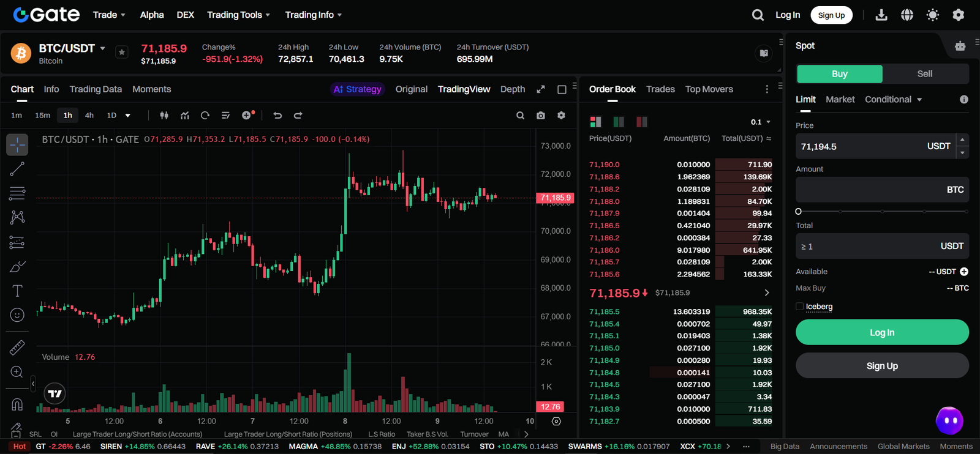
Task: Open the Trade dropdown menu
Action: pyautogui.click(x=109, y=15)
